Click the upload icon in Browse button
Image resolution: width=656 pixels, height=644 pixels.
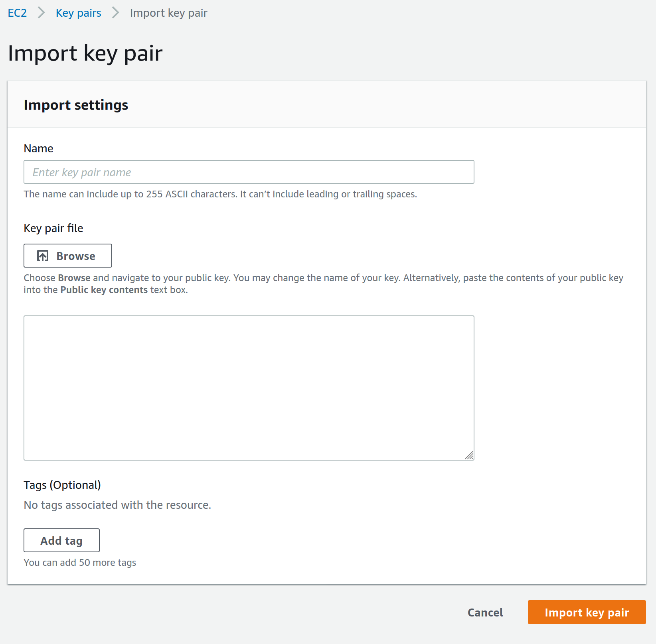[x=43, y=256]
